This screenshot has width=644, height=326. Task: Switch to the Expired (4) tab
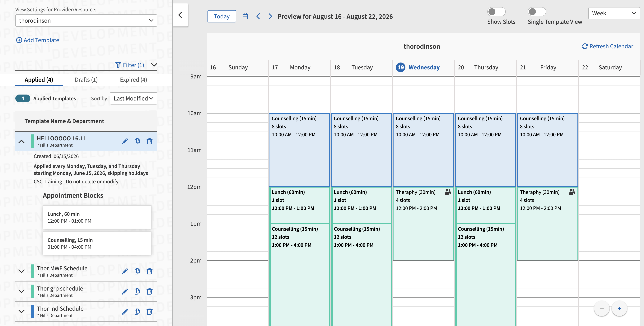[x=133, y=80]
